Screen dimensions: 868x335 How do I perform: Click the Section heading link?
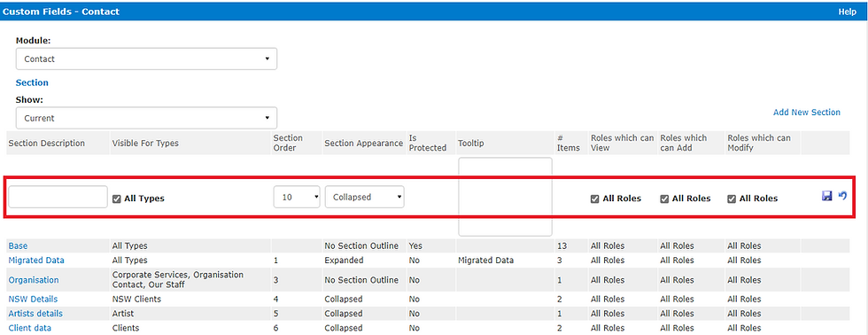point(32,82)
